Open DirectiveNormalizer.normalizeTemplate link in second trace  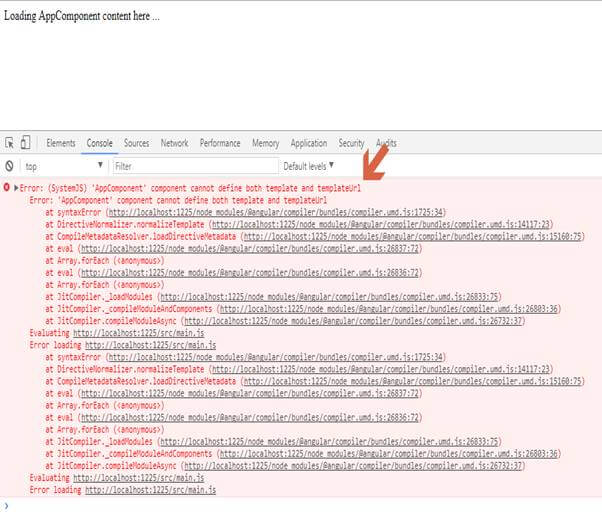pyautogui.click(x=381, y=369)
